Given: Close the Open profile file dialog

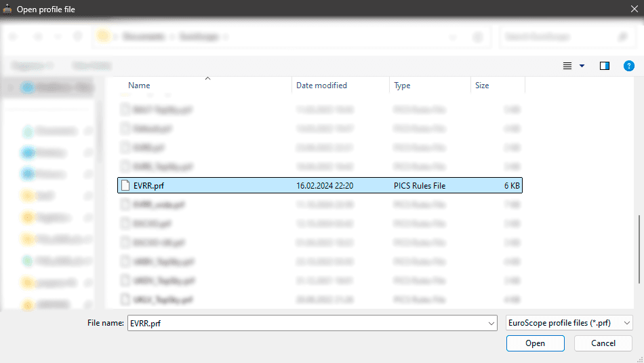Looking at the screenshot, I should coord(634,9).
